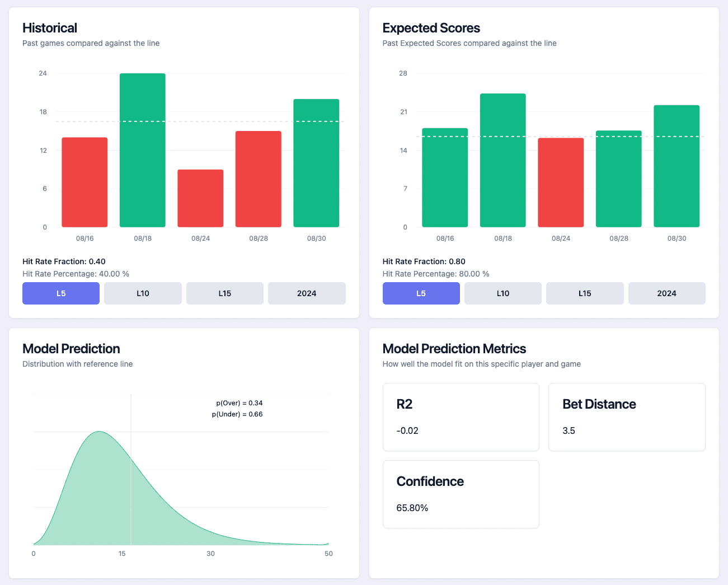The image size is (728, 585).
Task: Click the 24 y-axis label in Historical chart
Action: coord(43,73)
